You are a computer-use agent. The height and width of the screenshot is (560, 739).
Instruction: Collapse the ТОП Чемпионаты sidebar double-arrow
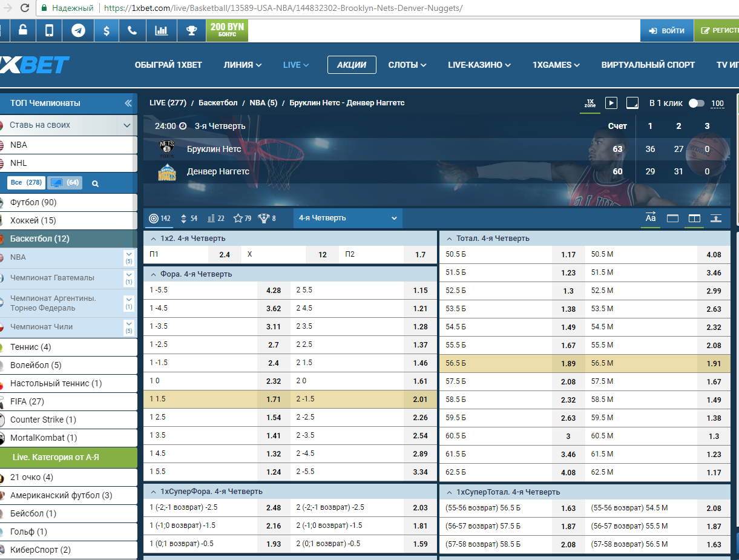pos(128,104)
